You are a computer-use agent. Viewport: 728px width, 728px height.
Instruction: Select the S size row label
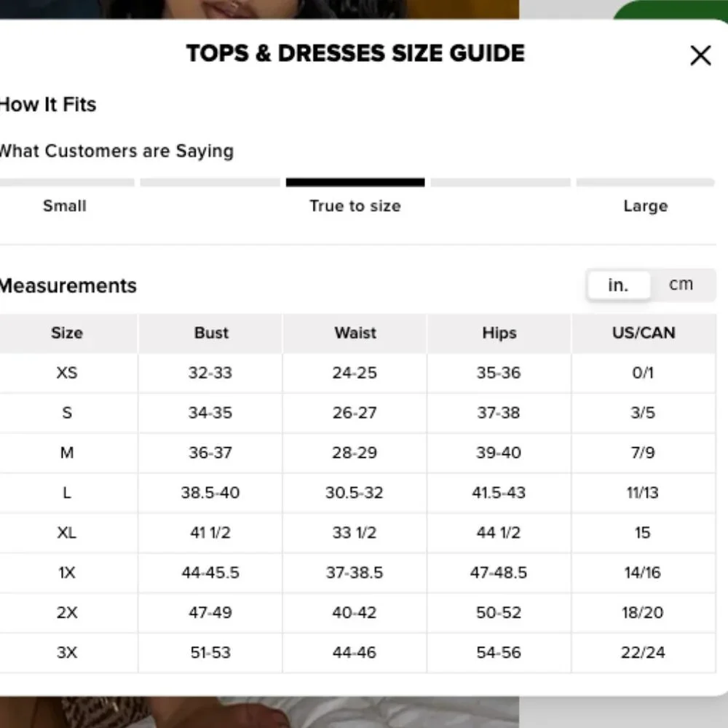[x=67, y=413]
